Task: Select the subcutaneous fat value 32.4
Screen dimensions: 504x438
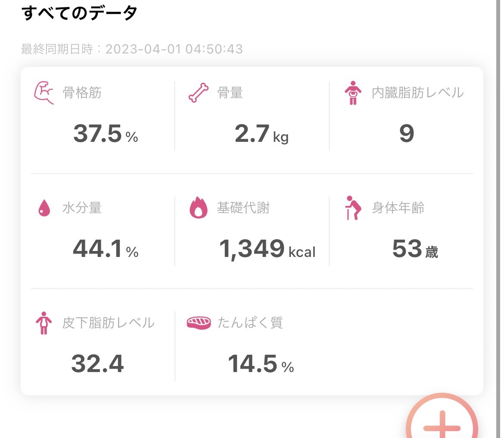Action: [x=97, y=364]
